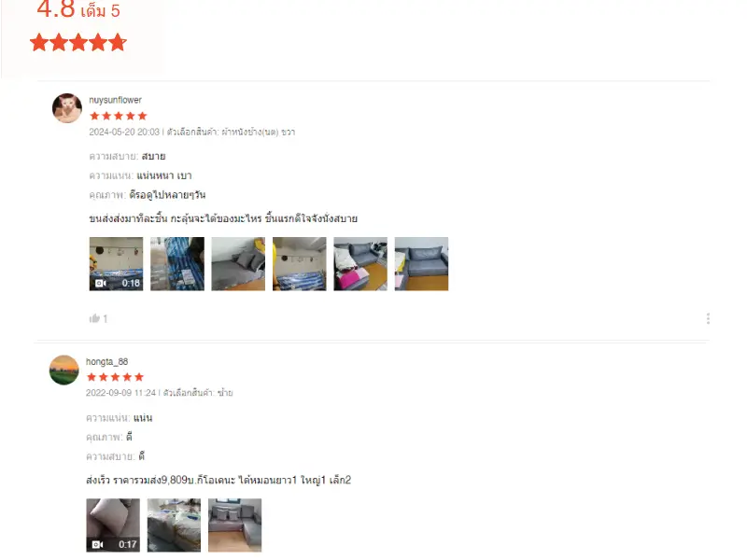The image size is (747, 560).
Task: Open hongta_88's profile avatar
Action: coord(63,370)
